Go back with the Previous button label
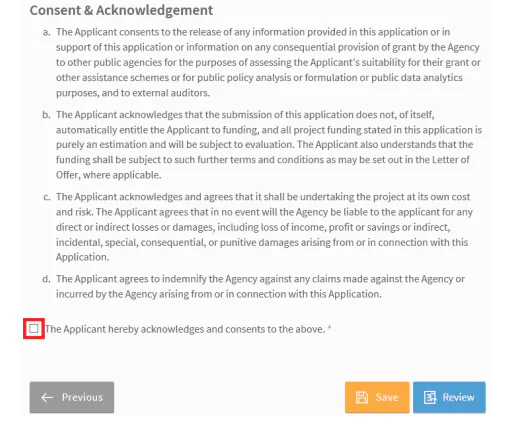Image resolution: width=517 pixels, height=429 pixels. [82, 397]
